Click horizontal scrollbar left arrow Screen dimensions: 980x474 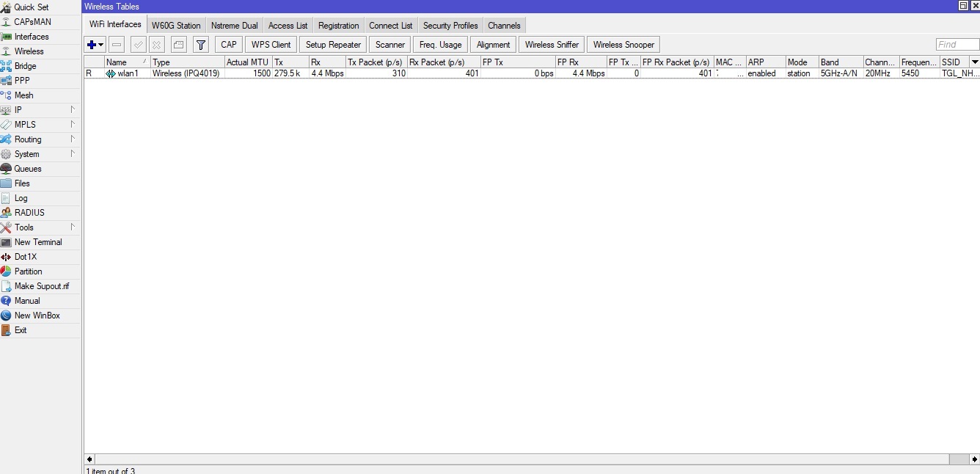[x=89, y=459]
